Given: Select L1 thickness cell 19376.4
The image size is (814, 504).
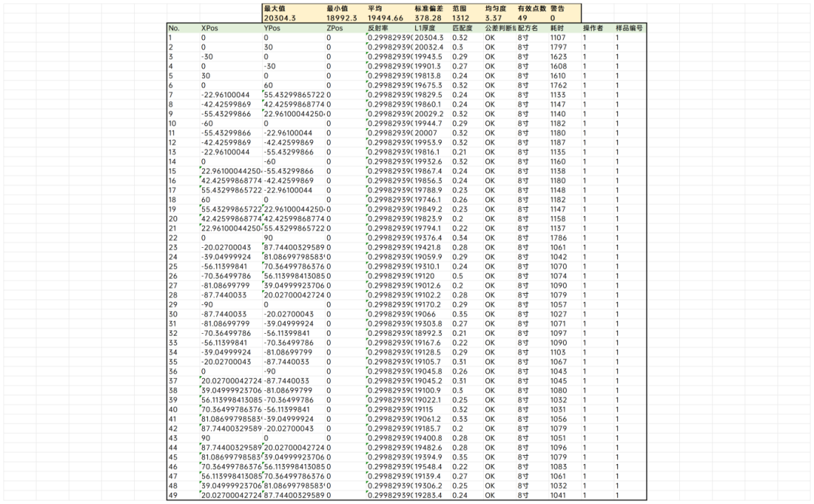Looking at the screenshot, I should pyautogui.click(x=432, y=238).
